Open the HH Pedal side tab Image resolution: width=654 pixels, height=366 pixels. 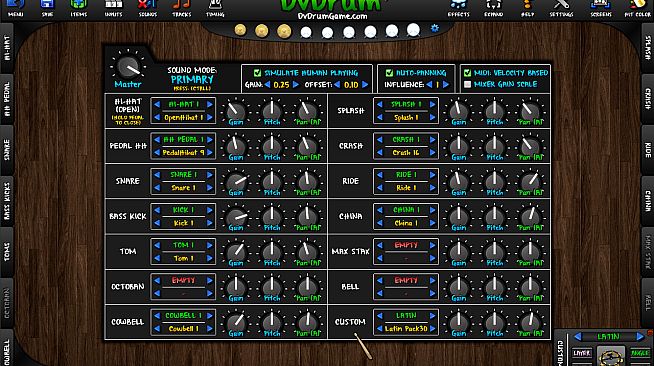tap(7, 99)
